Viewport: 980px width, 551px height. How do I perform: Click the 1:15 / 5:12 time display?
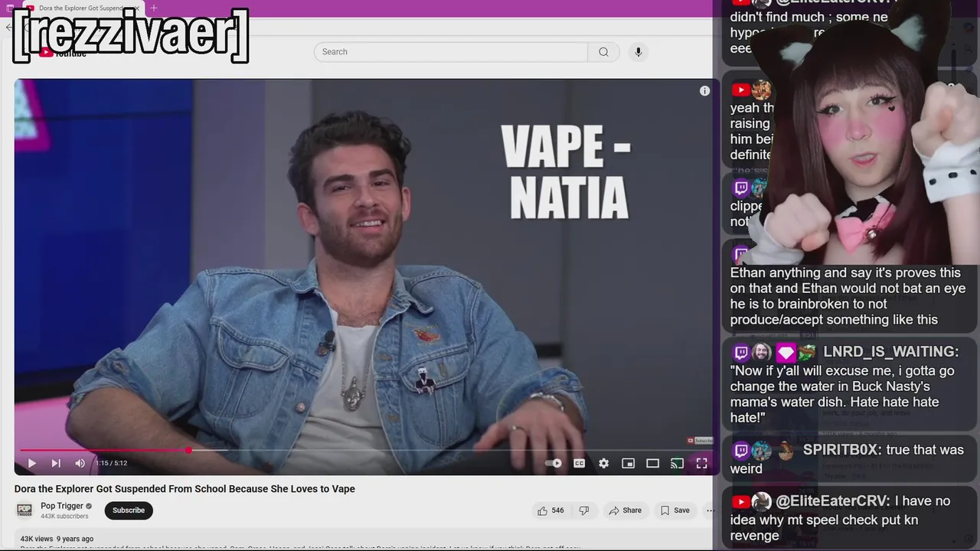[111, 463]
